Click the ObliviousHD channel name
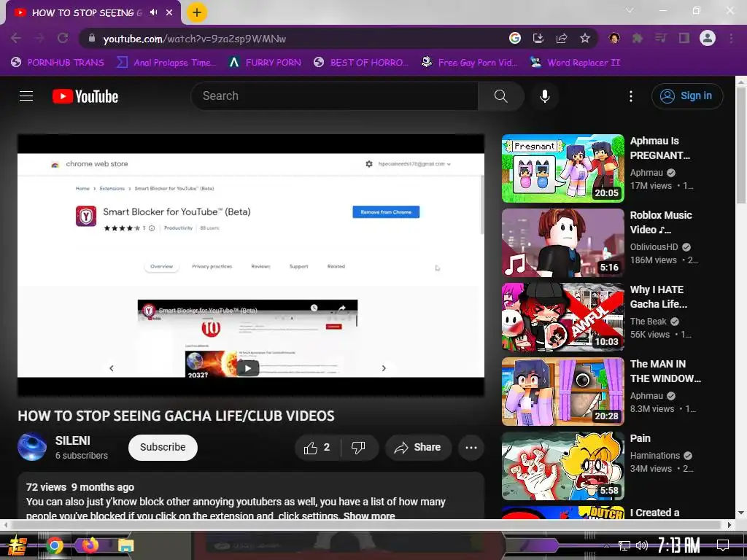Image resolution: width=747 pixels, height=560 pixels. [654, 246]
